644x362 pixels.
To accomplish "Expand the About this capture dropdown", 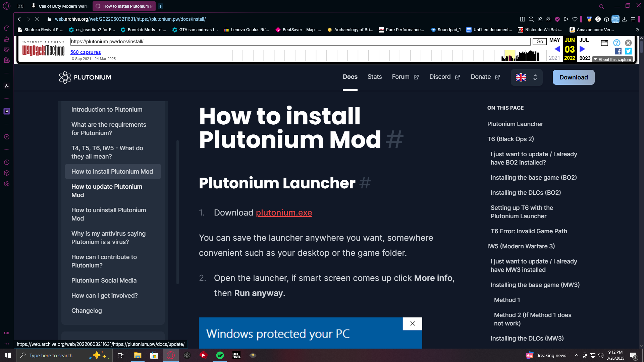I will click(x=612, y=59).
